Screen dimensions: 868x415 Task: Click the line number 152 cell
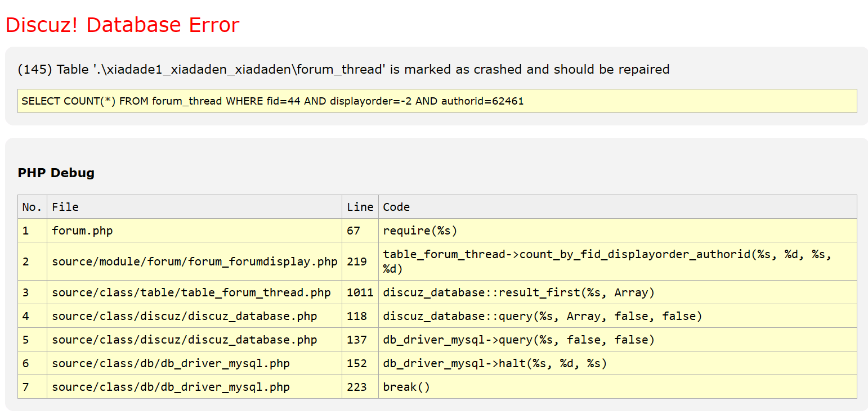pos(360,363)
